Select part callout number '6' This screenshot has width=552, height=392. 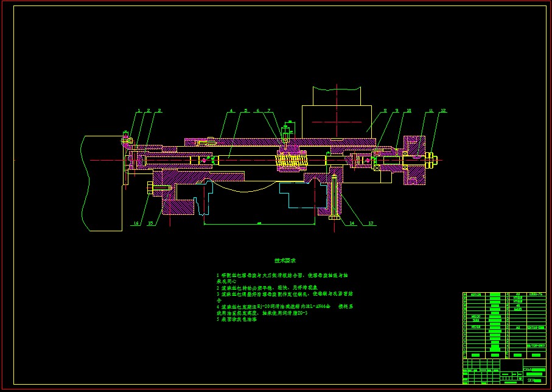[257, 111]
